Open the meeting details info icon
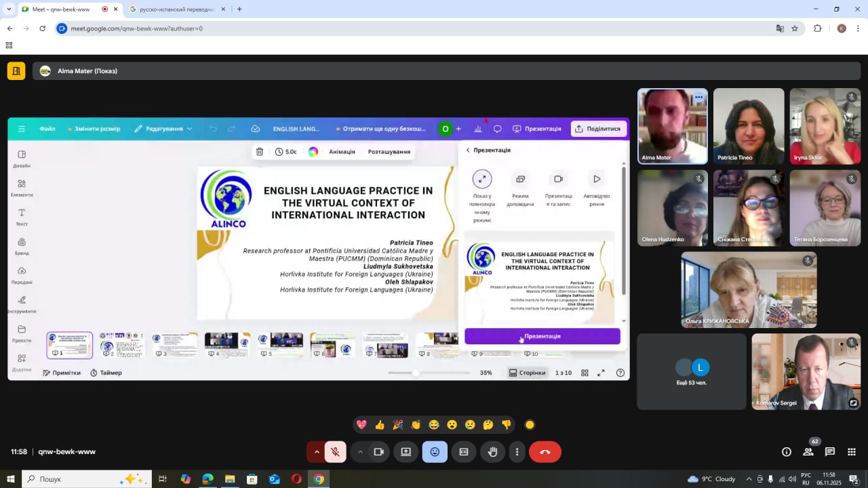Screen dimensions: 868x488 pyautogui.click(x=786, y=452)
